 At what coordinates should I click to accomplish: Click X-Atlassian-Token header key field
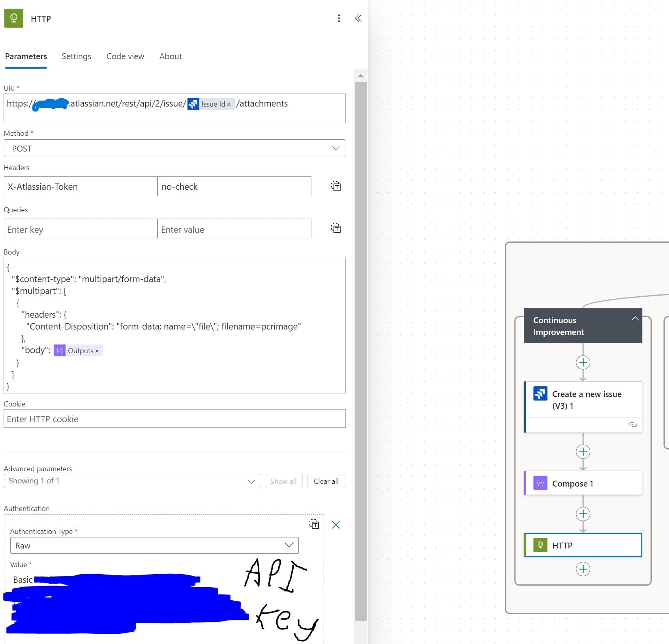tap(81, 186)
